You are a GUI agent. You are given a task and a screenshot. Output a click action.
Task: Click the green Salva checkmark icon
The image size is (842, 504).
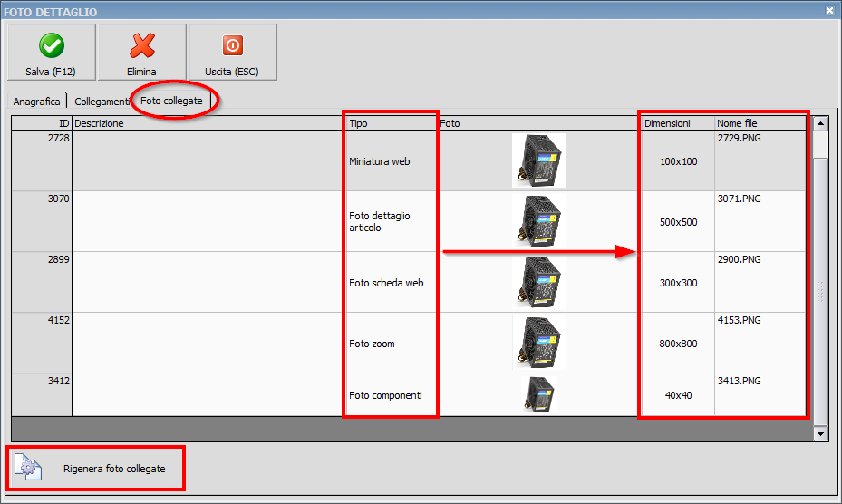click(51, 45)
